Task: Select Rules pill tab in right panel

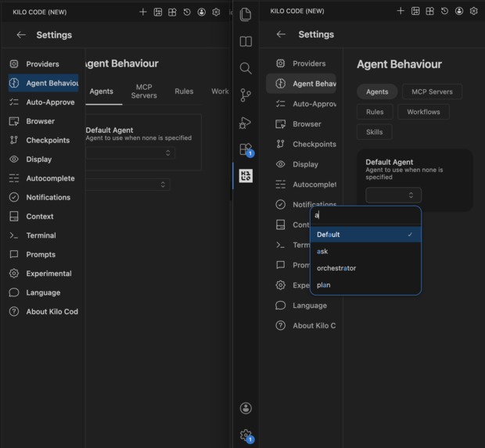Action: tap(375, 112)
